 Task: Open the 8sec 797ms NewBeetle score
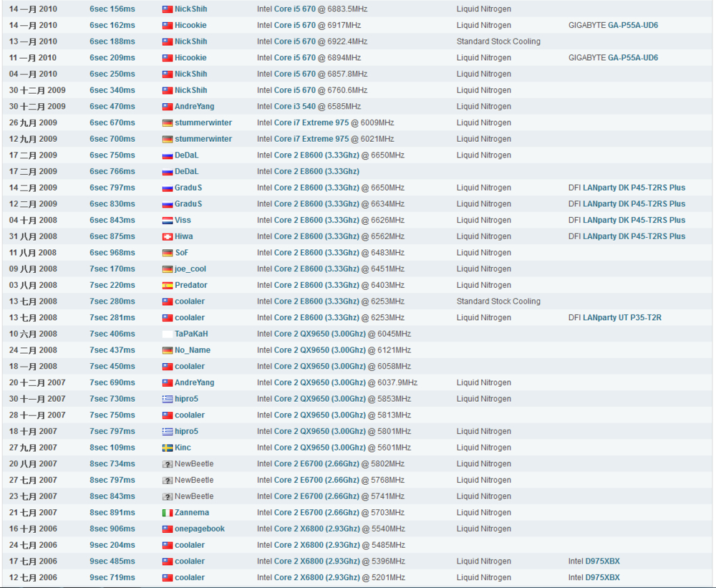click(x=112, y=480)
